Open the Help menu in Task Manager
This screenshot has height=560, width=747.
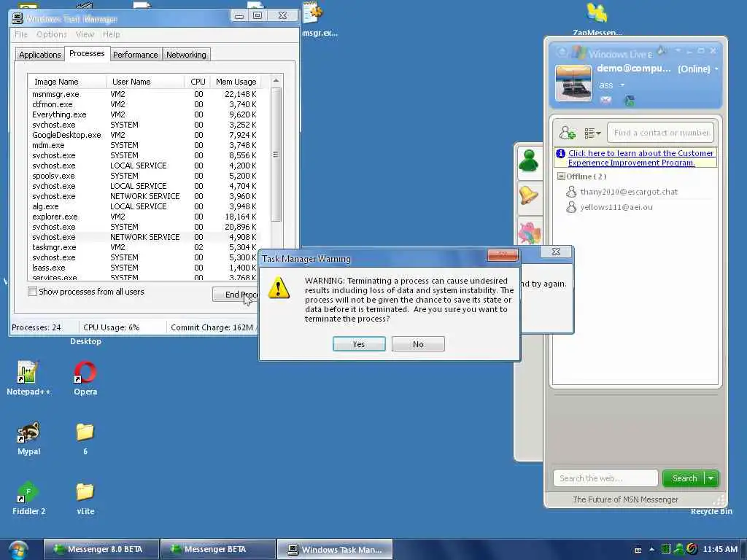coord(112,34)
